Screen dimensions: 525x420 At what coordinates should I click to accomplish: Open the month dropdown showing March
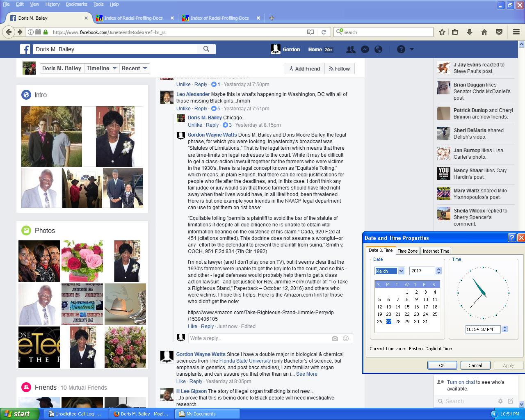[x=401, y=271]
